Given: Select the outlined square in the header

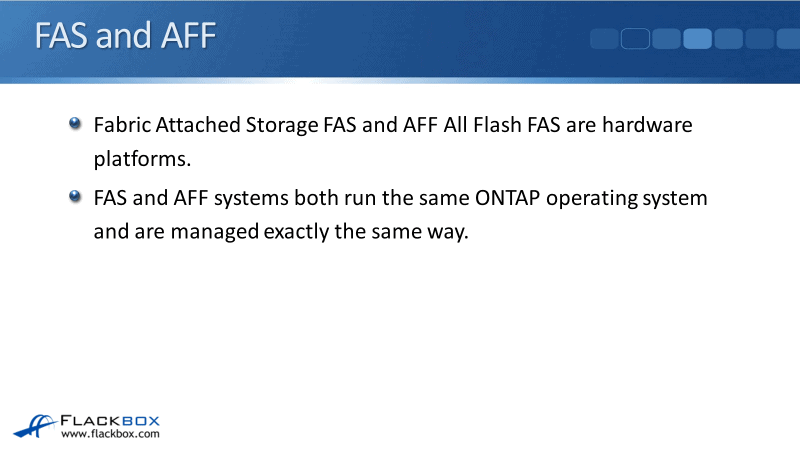Looking at the screenshot, I should (636, 39).
